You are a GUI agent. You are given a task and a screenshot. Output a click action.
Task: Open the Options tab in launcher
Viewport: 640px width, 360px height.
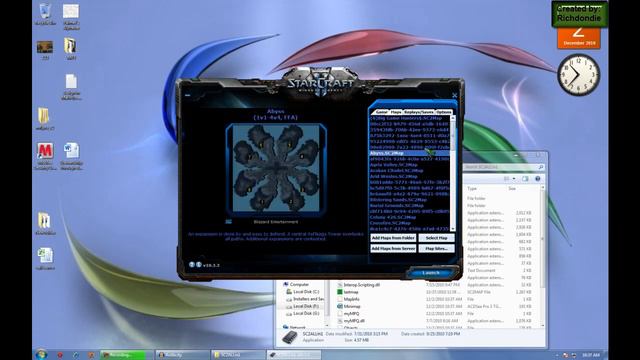[444, 112]
